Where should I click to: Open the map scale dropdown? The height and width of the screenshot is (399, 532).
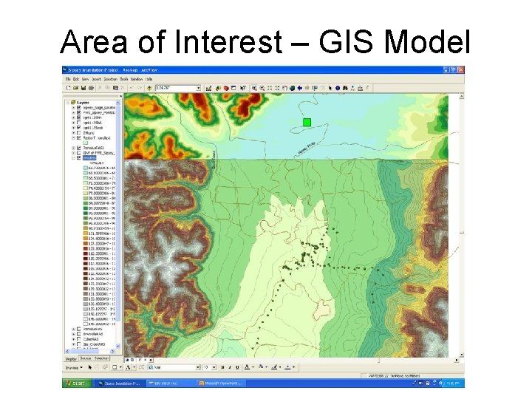pos(199,88)
